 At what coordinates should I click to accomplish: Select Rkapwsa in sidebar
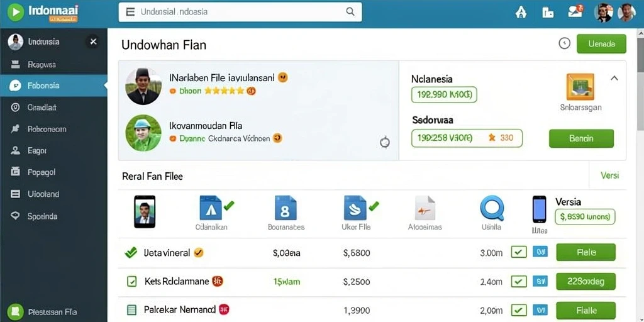(53, 64)
